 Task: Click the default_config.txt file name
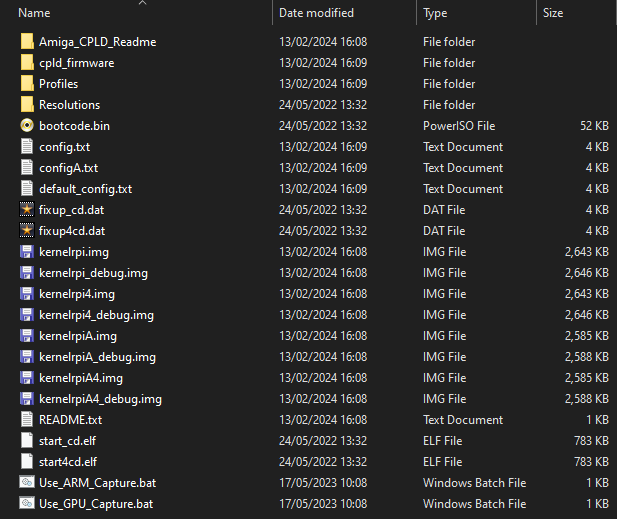pyautogui.click(x=85, y=189)
